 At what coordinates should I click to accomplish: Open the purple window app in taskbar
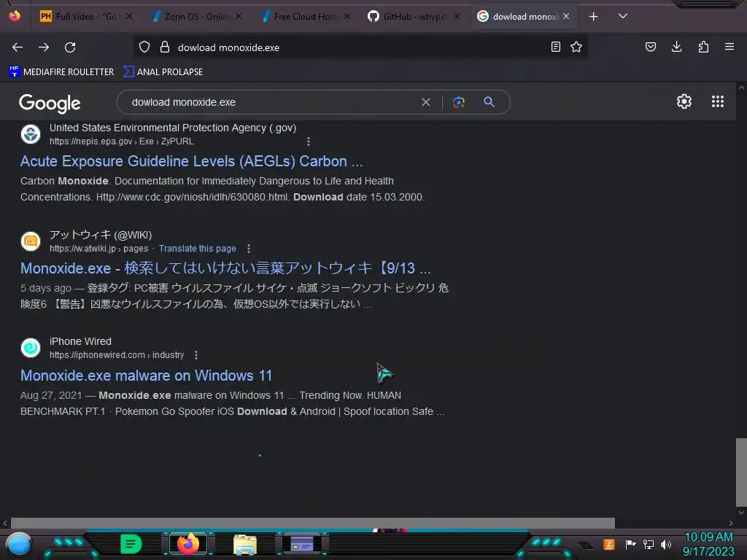301,544
